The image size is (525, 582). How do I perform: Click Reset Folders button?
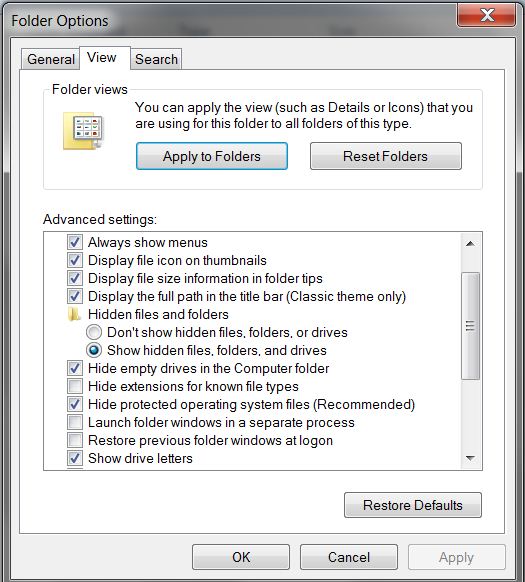(x=385, y=156)
